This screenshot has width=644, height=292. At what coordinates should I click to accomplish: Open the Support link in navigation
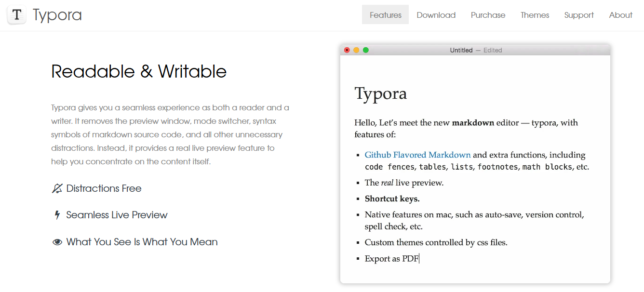579,15
